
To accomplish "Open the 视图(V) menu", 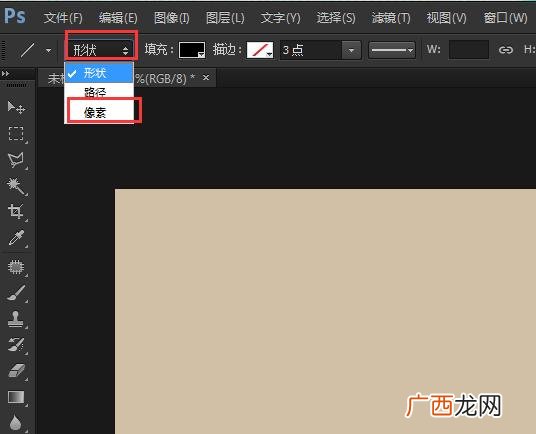I will [x=446, y=18].
